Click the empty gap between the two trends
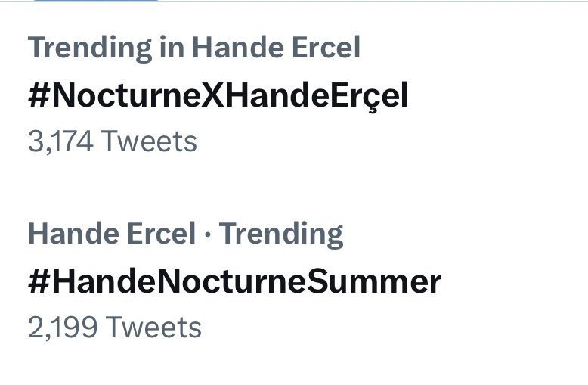 [294, 188]
